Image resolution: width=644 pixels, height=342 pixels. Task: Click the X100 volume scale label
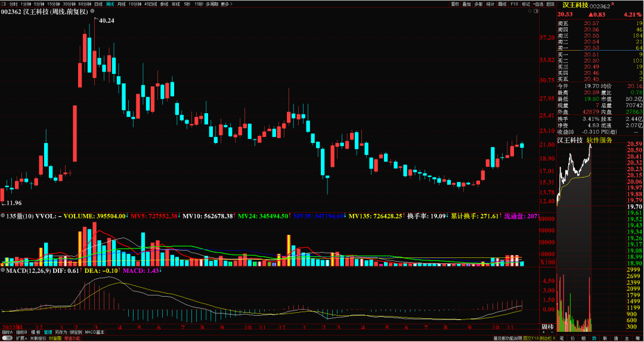[x=547, y=262]
